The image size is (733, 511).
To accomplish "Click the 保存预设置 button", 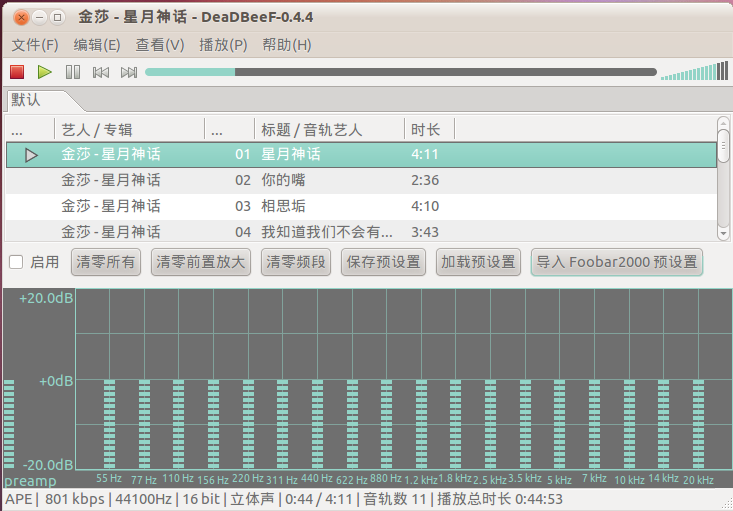I will click(x=383, y=262).
